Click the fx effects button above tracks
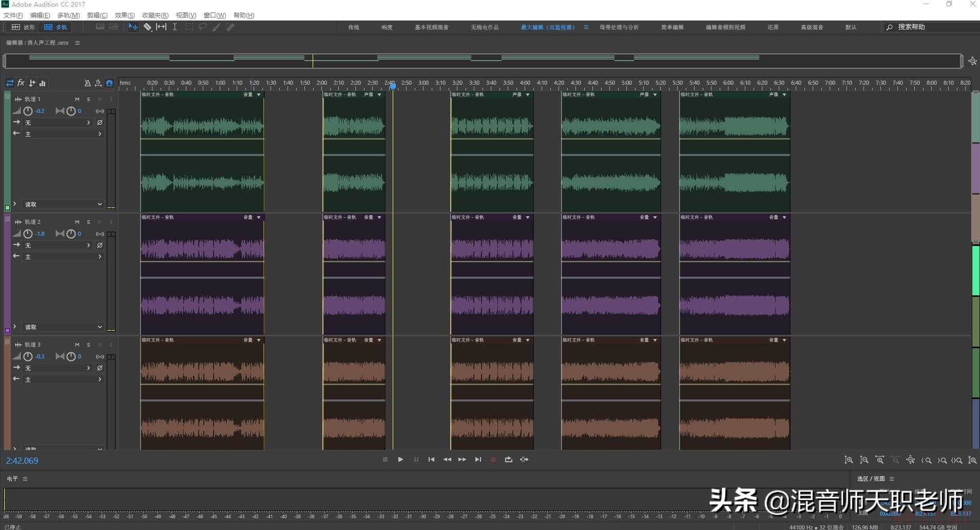Viewport: 980px width, 530px height. pyautogui.click(x=21, y=83)
